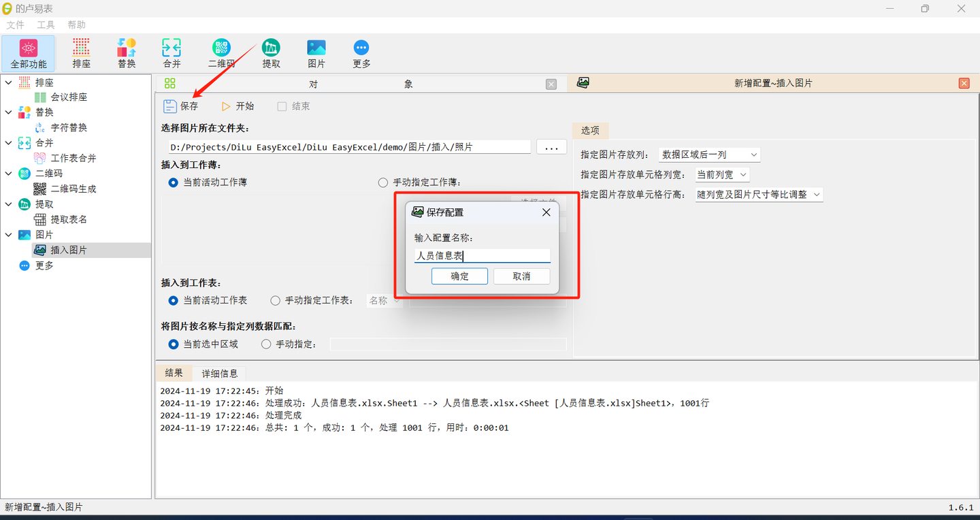
Task: Close the 新增配置~插入图片 tab
Action: 964,83
